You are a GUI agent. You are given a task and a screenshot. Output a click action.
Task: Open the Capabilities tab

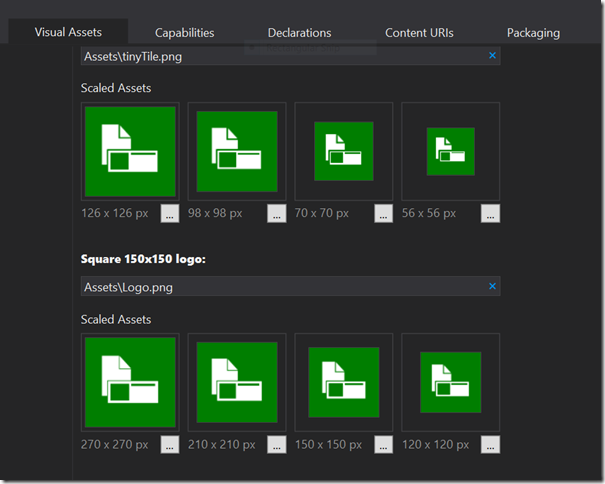tap(184, 33)
